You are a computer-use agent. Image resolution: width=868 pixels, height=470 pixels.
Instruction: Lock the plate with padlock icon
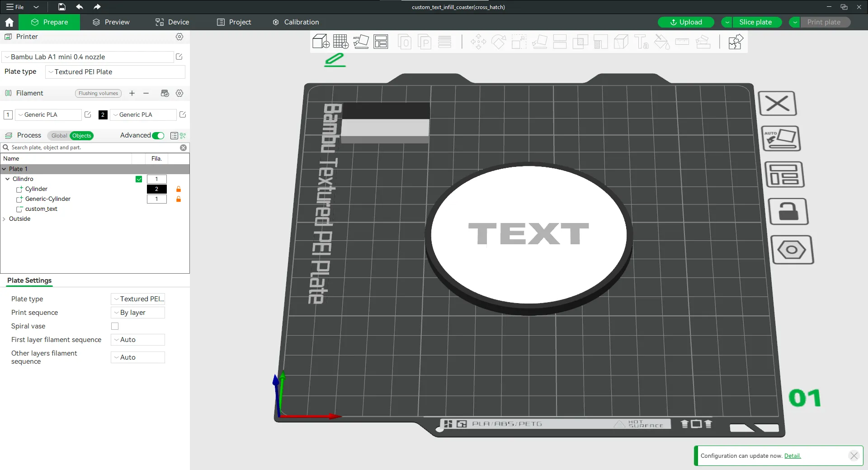point(788,211)
